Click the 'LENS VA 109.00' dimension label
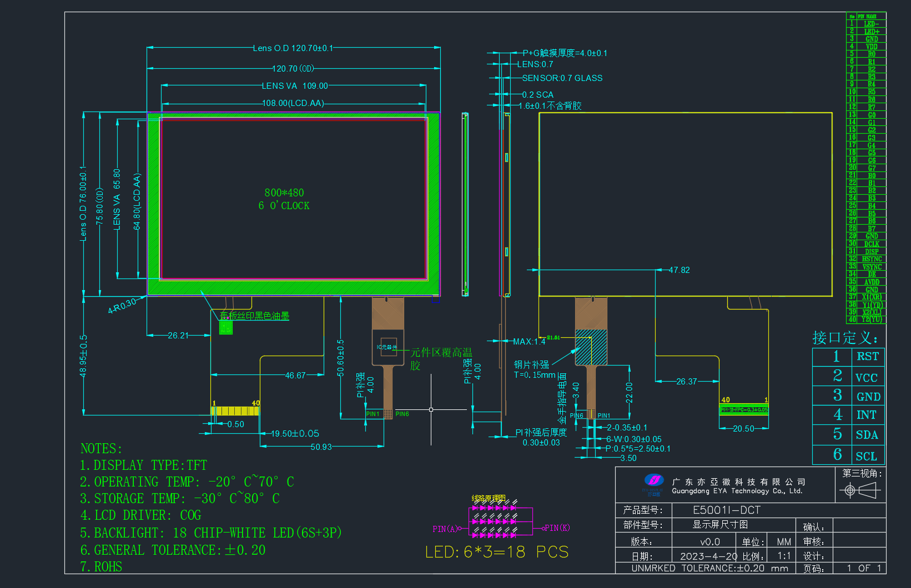This screenshot has height=588, width=911. tap(295, 86)
